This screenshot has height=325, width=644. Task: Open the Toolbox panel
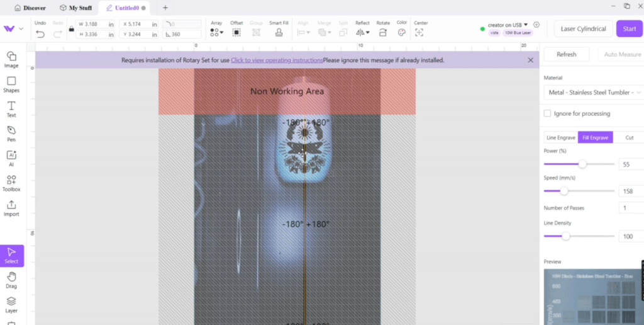(11, 183)
